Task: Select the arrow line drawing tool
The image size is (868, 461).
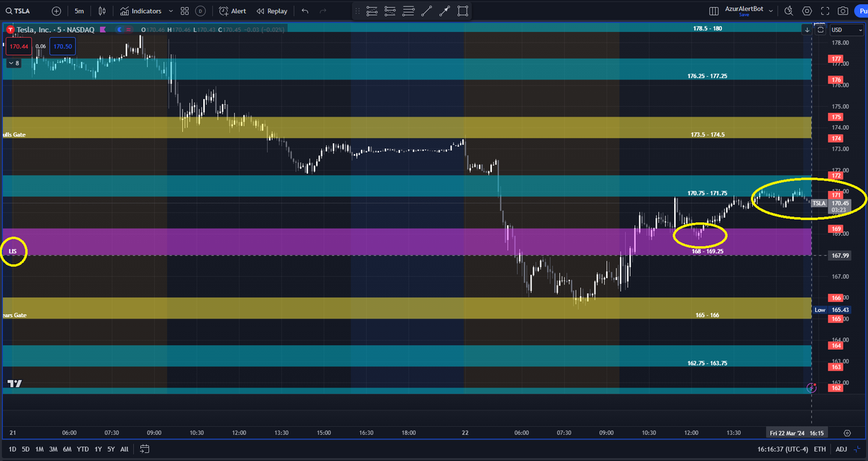Action: click(x=444, y=11)
